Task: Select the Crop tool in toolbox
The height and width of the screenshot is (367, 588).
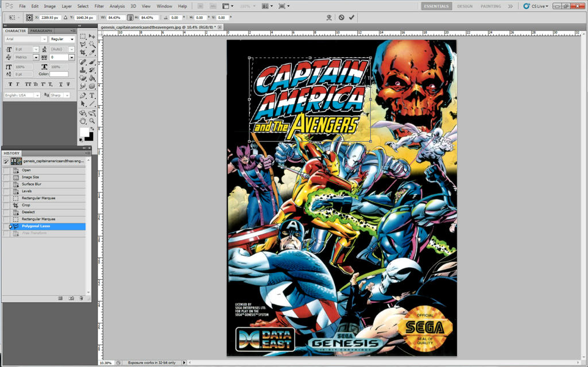Action: coord(83,52)
